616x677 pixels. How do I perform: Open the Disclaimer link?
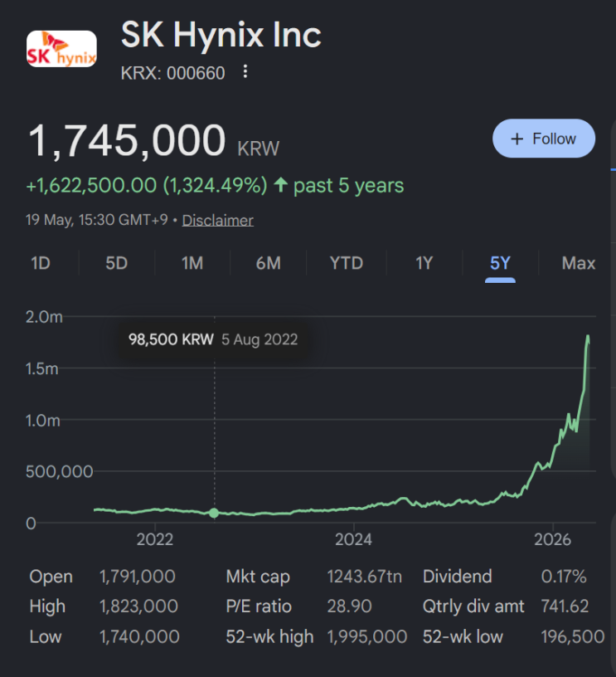(217, 220)
